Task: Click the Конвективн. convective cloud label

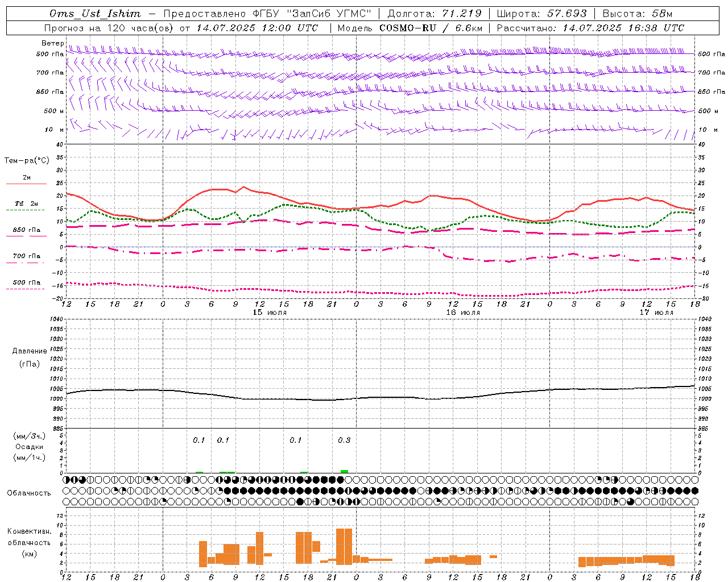Action: (29, 531)
